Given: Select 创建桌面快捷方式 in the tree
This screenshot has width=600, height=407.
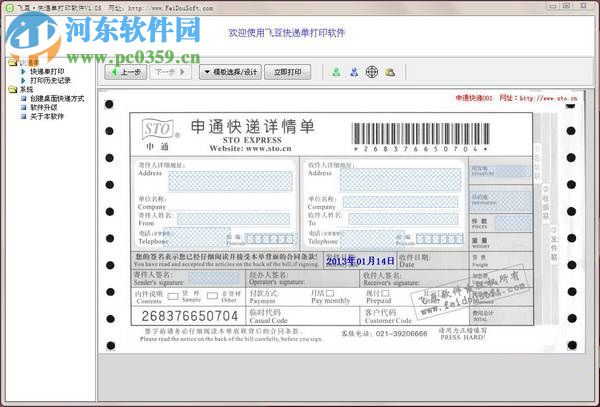Looking at the screenshot, I should (x=57, y=99).
